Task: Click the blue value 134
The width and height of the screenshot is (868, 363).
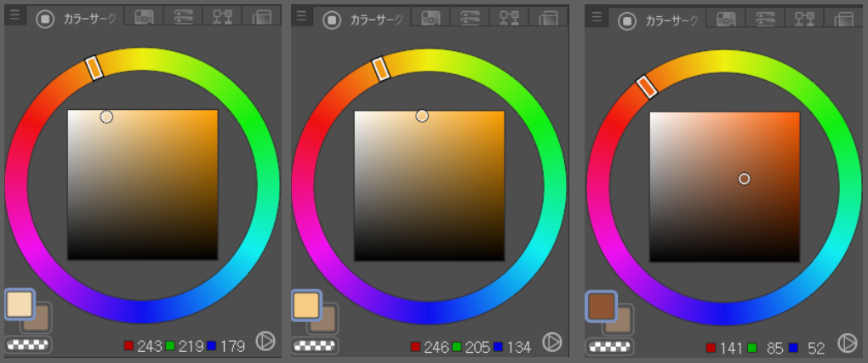Action: 519,348
